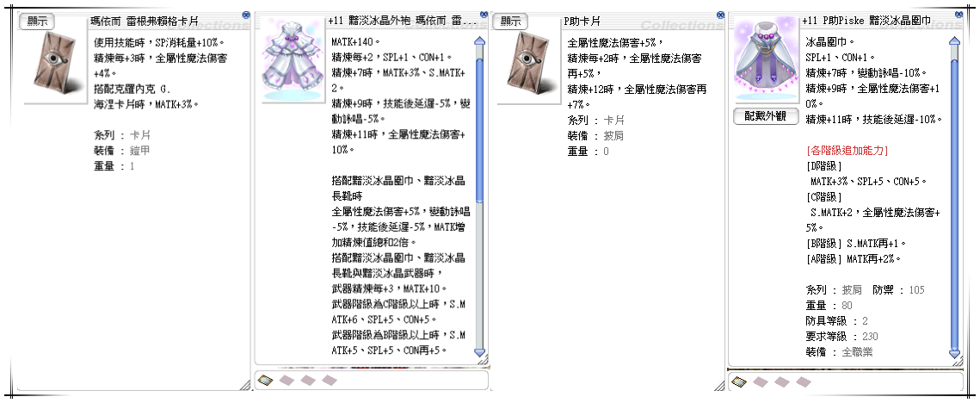Click 顯示 button in P助卡片 window
980x403 pixels.
(x=511, y=22)
